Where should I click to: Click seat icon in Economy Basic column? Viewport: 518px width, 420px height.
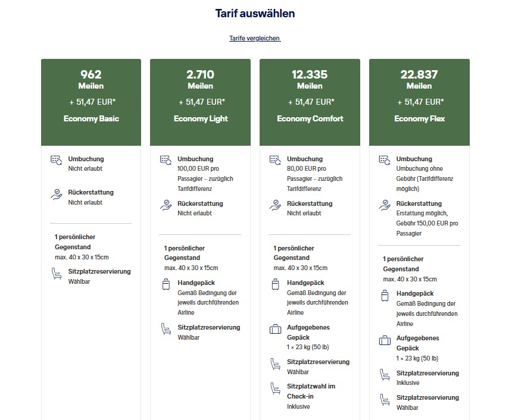(x=57, y=273)
